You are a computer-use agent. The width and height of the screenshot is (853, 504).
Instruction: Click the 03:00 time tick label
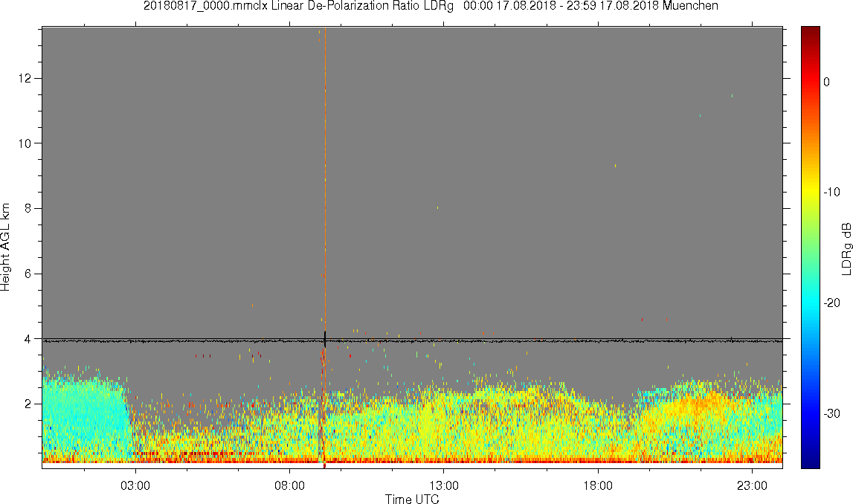click(135, 485)
